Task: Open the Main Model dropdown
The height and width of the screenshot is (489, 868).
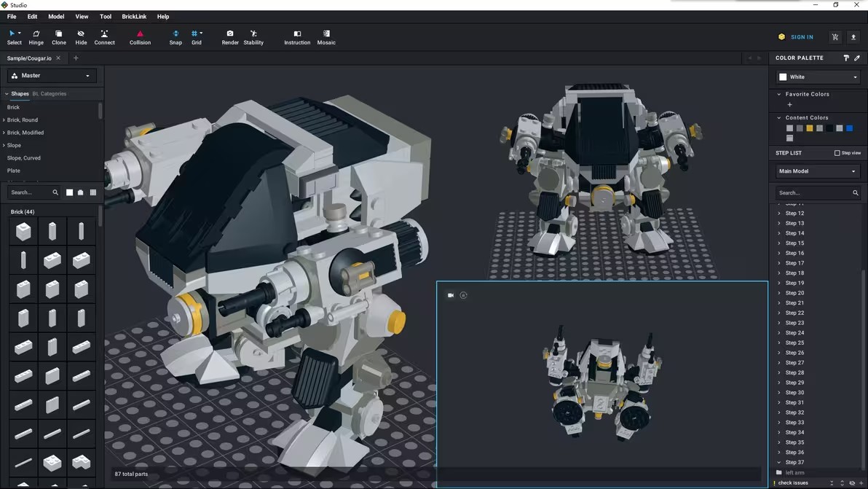Action: click(x=818, y=171)
